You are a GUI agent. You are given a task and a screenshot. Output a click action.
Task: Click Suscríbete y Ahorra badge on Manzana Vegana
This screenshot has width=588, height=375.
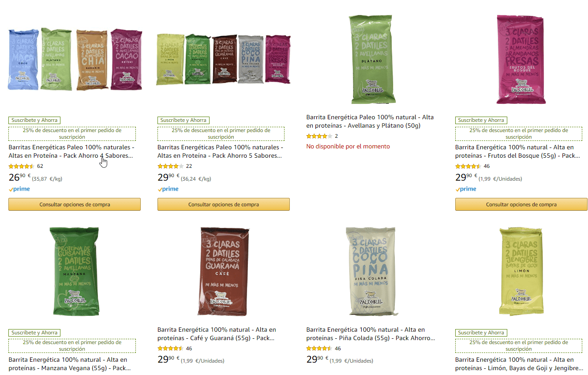[x=34, y=333]
